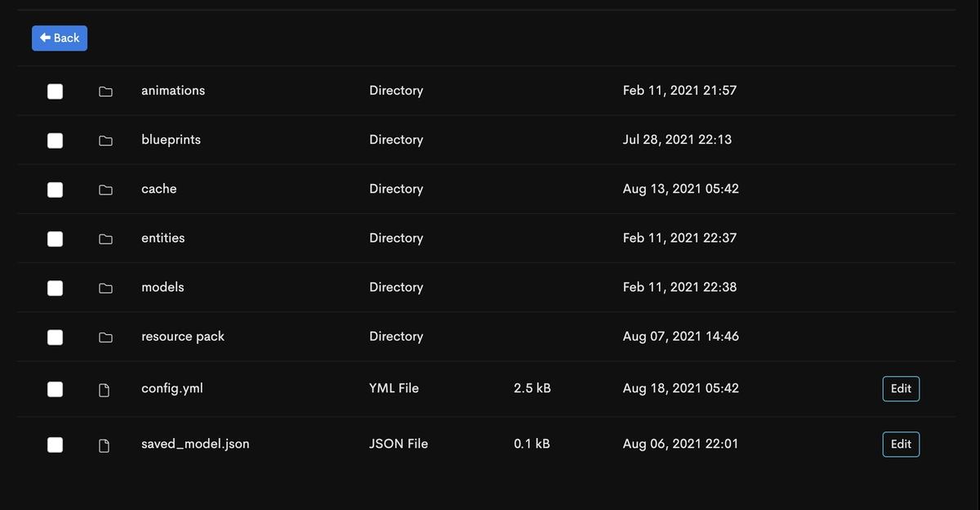Open the entities directory name
This screenshot has height=510, width=980.
tap(163, 238)
